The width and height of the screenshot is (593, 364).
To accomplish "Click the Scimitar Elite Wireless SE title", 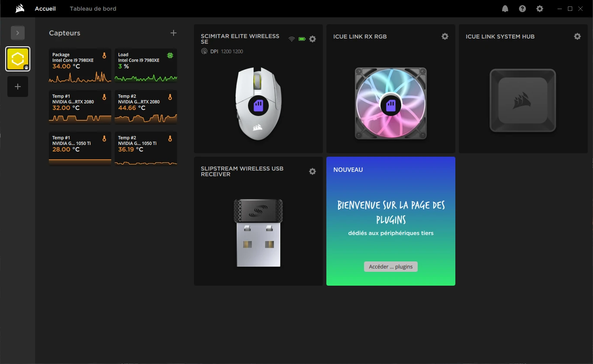I will click(x=240, y=39).
